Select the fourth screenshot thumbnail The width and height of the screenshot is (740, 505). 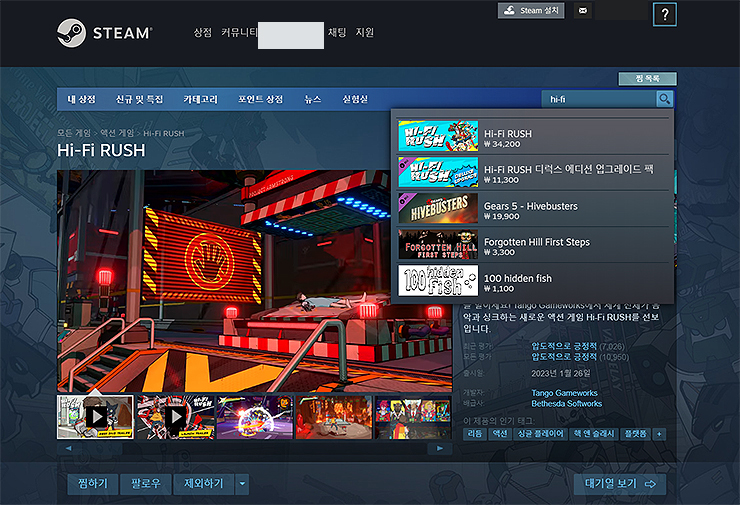point(334,417)
